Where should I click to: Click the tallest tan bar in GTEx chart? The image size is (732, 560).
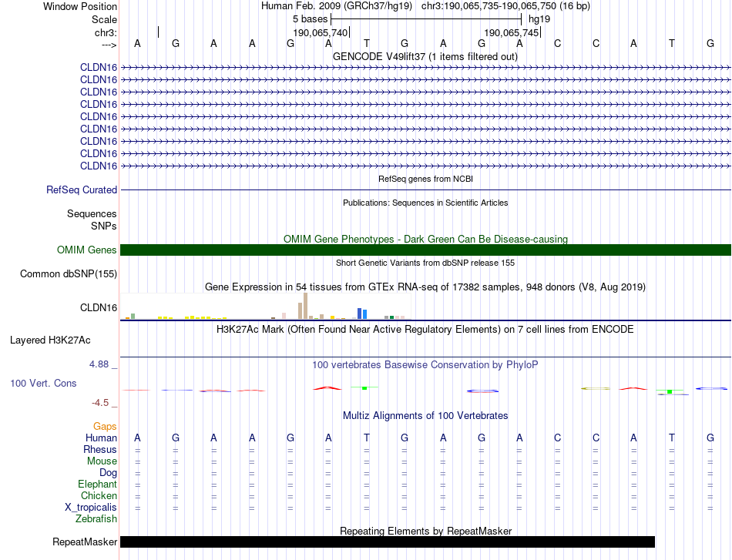[305, 306]
